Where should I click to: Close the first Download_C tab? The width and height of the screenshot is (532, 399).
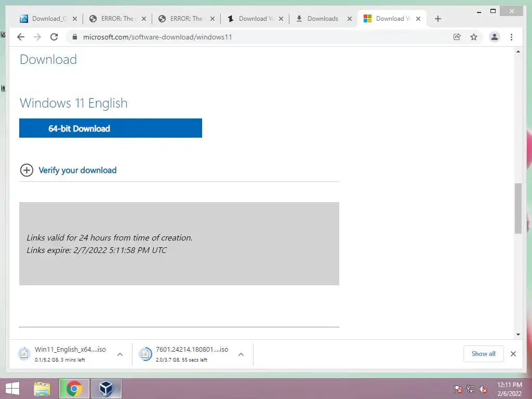[x=75, y=19]
